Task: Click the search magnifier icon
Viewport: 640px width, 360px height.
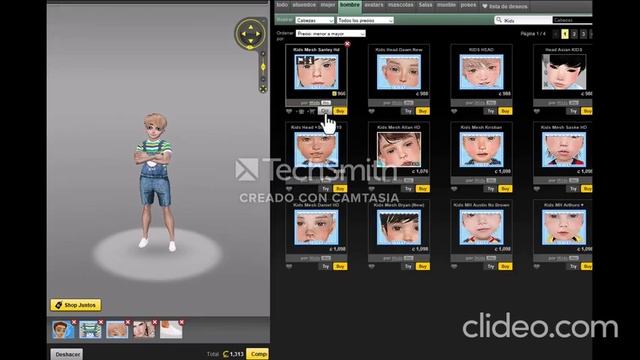Action: (498, 20)
